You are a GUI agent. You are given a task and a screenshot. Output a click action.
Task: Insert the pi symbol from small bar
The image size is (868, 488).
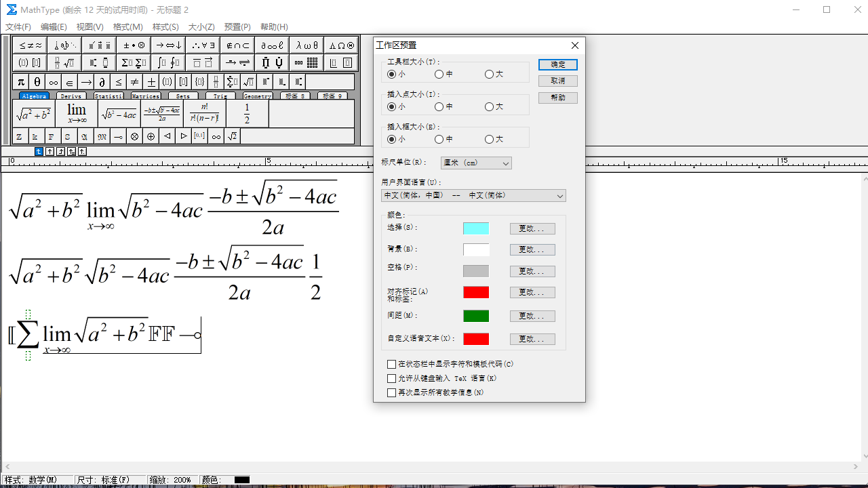pyautogui.click(x=21, y=82)
